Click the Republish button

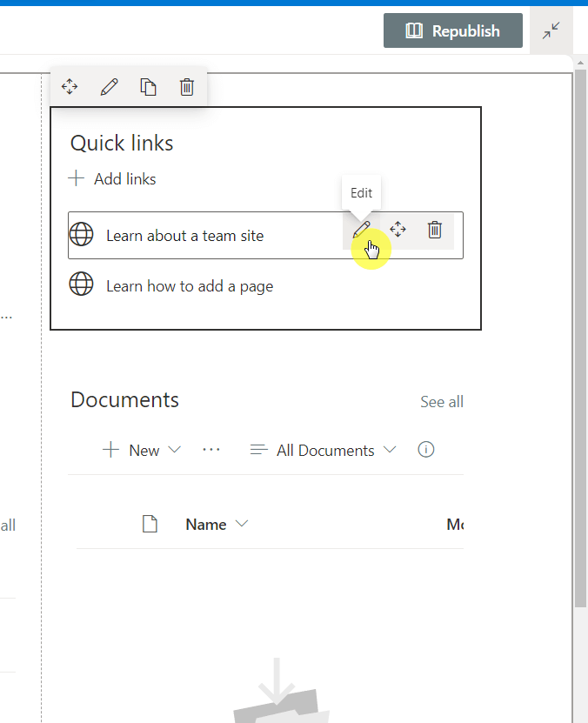click(x=453, y=30)
